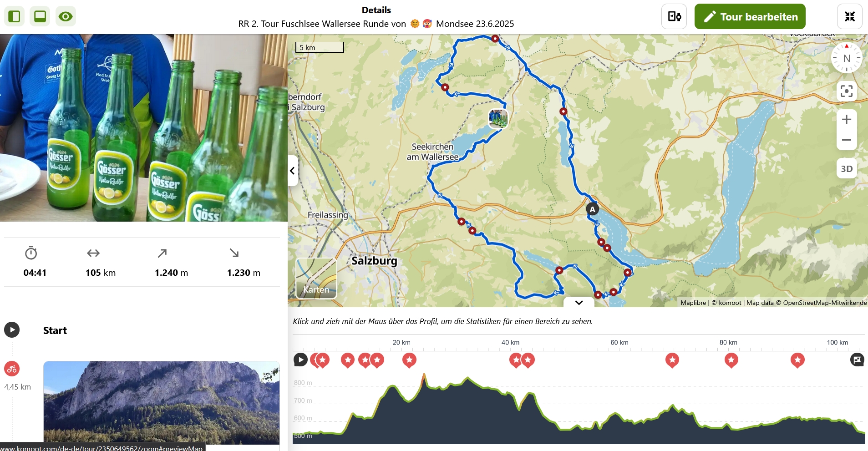Center the map on the route
868x451 pixels.
point(846,91)
